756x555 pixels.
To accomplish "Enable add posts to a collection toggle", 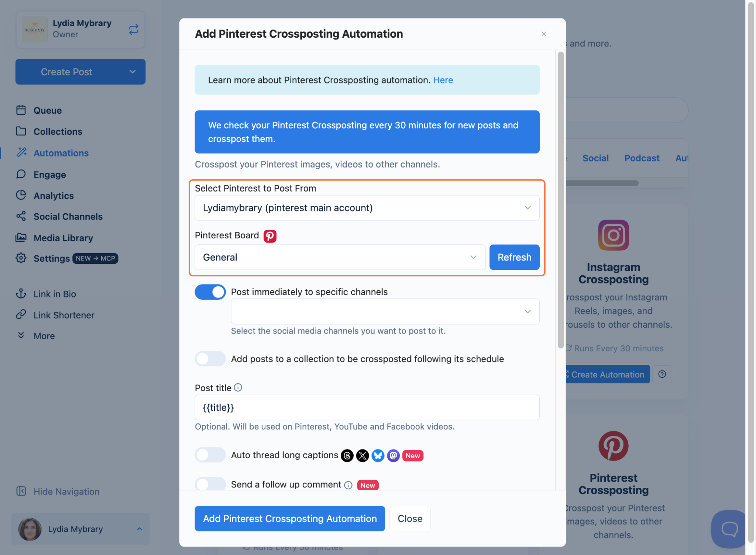I will pyautogui.click(x=210, y=359).
